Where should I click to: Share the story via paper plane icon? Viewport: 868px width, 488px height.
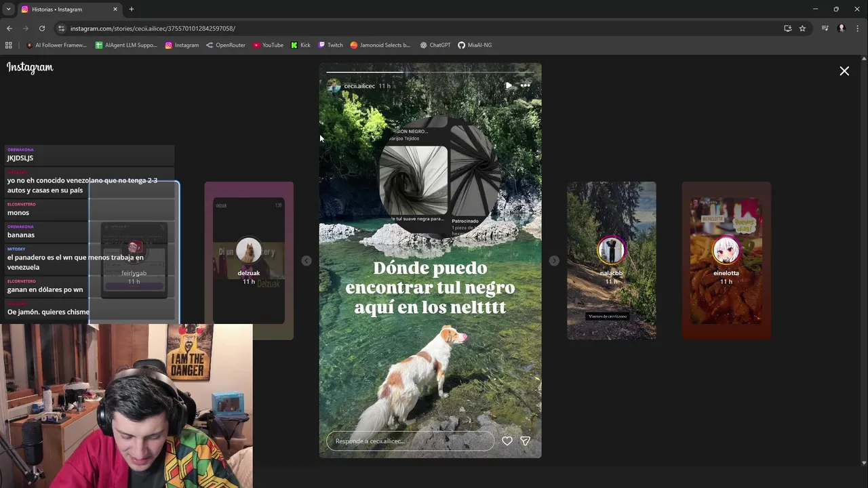[525, 441]
